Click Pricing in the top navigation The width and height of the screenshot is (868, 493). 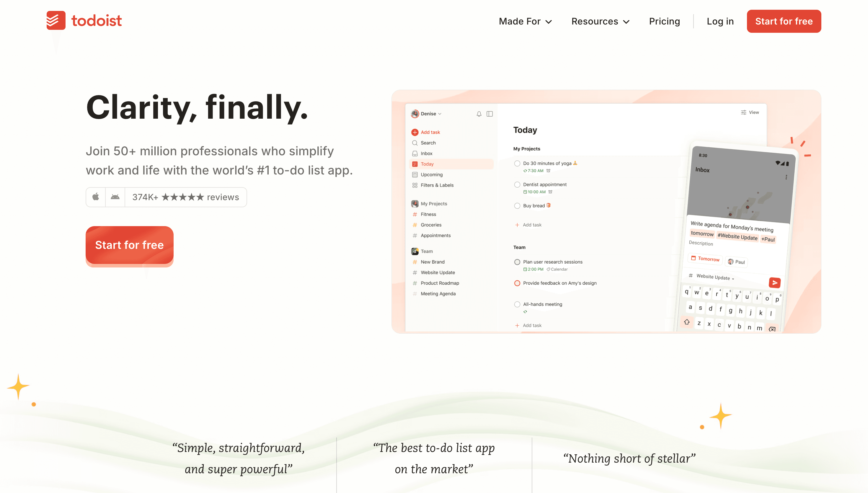664,21
